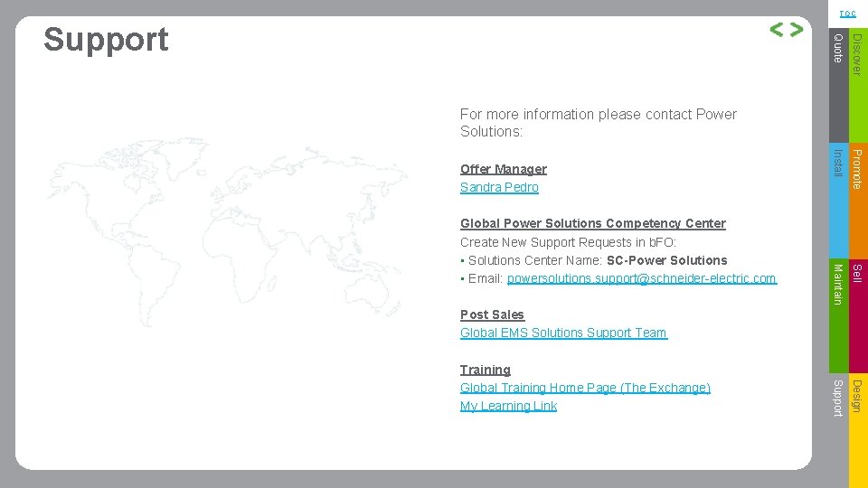Click the powersolutions.support email link
The image size is (868, 488).
coord(642,278)
